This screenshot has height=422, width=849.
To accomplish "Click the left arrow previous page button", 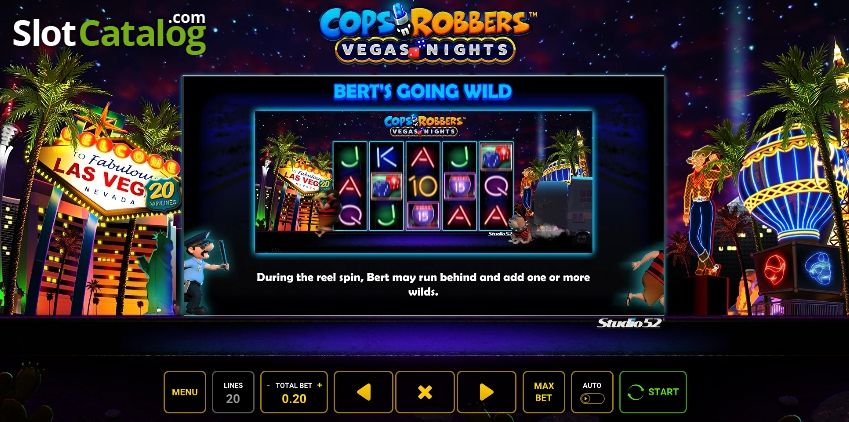I will pos(363,392).
